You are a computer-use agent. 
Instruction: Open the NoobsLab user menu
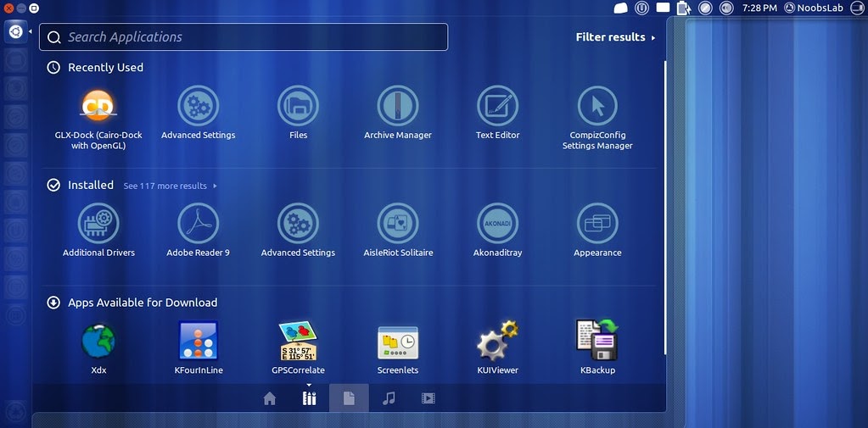point(814,8)
